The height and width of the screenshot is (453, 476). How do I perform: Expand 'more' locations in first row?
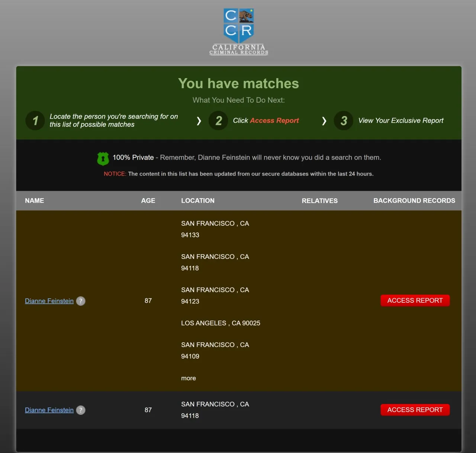tap(189, 378)
